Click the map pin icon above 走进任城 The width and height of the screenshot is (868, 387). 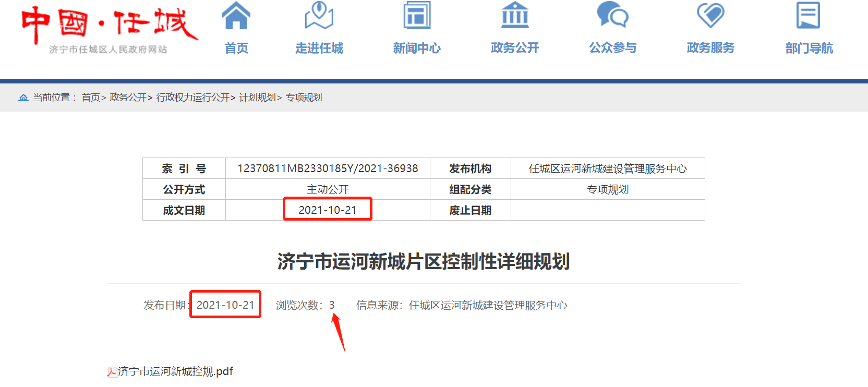click(319, 15)
